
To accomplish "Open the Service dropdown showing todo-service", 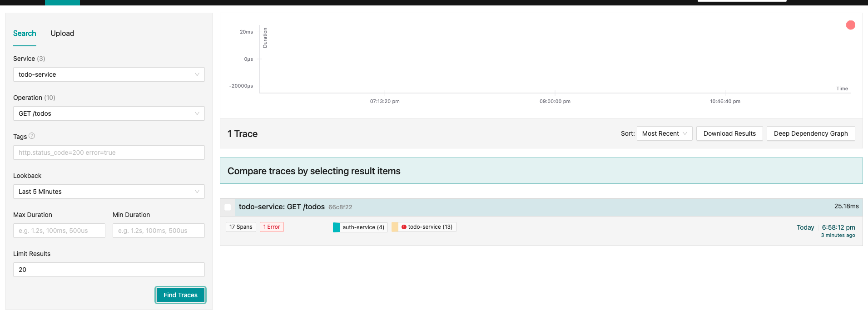I will [109, 74].
